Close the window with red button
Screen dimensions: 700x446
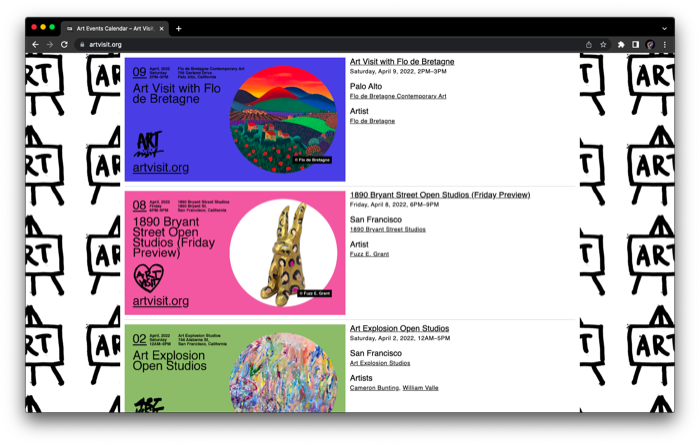pos(34,27)
